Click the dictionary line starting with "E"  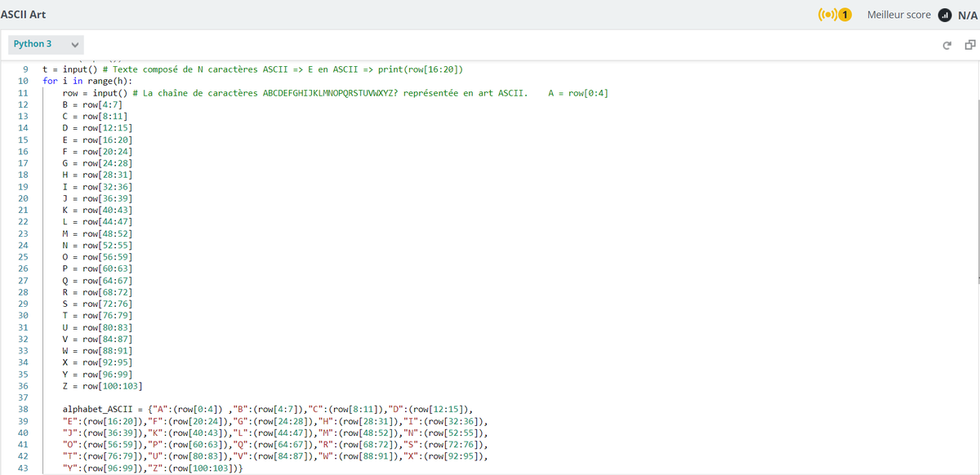(276, 421)
